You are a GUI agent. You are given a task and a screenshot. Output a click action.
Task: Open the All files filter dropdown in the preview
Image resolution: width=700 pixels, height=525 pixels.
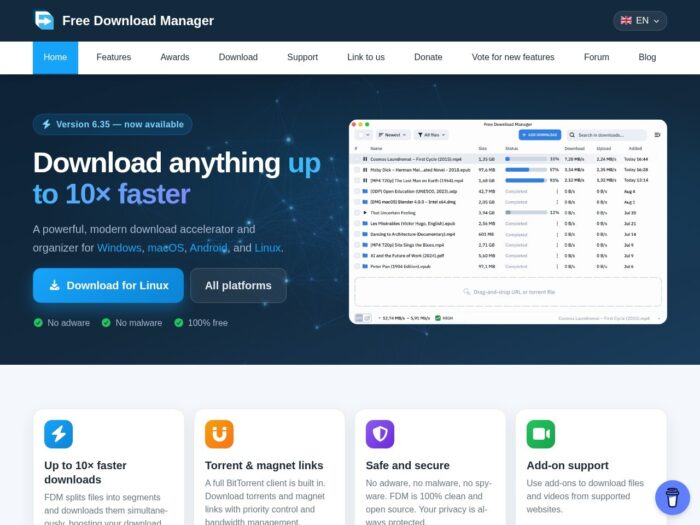pyautogui.click(x=431, y=135)
